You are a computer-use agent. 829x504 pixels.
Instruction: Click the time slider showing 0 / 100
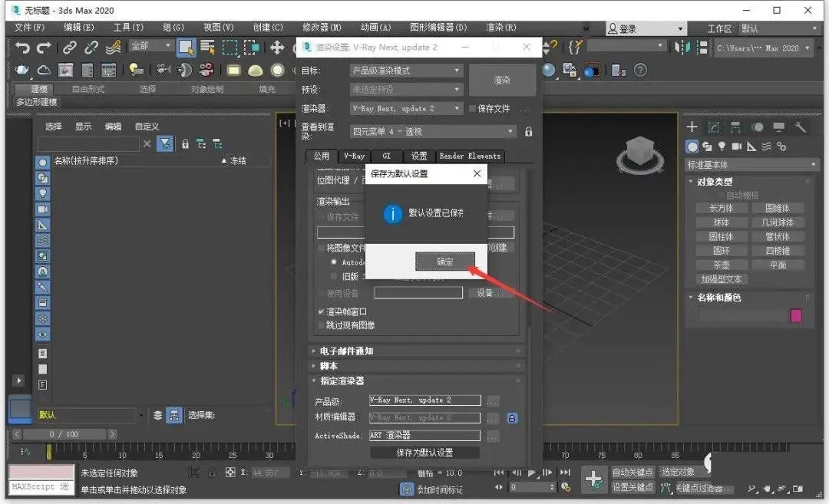64,434
